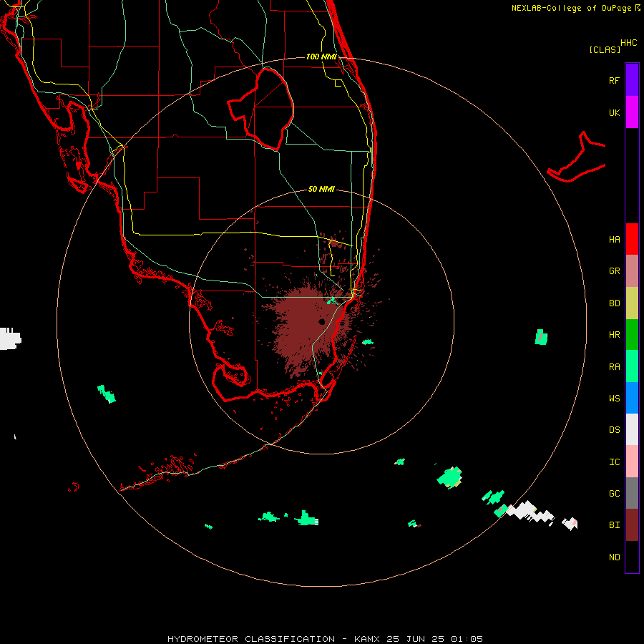Click the "RF" legend label
Viewport: 644px width, 644px height.
(614, 80)
